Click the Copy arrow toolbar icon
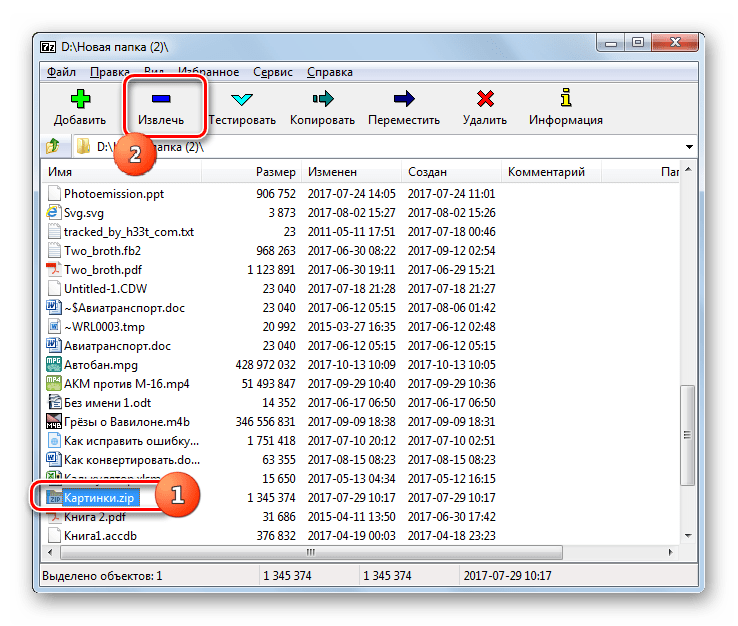The height and width of the screenshot is (626, 738). click(x=322, y=99)
